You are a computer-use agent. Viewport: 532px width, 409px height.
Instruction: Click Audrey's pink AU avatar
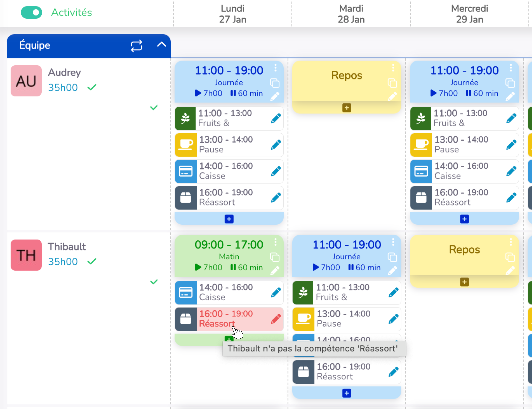[26, 81]
